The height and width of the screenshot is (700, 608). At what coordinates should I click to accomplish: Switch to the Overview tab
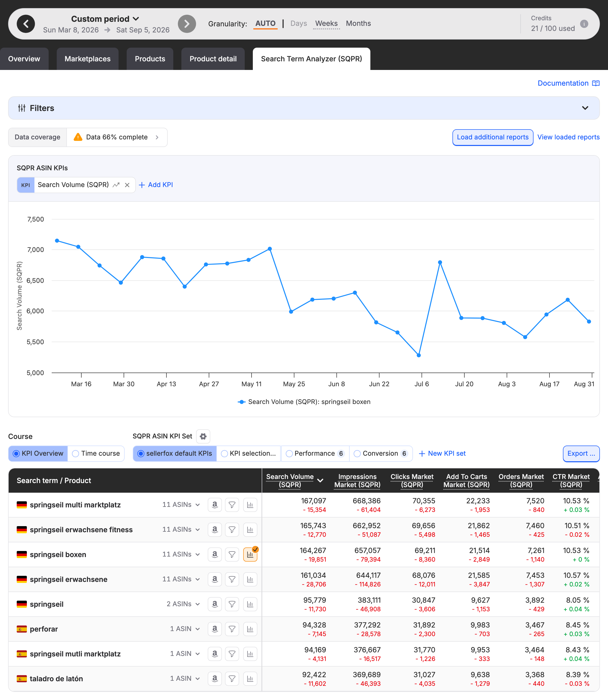pyautogui.click(x=24, y=59)
